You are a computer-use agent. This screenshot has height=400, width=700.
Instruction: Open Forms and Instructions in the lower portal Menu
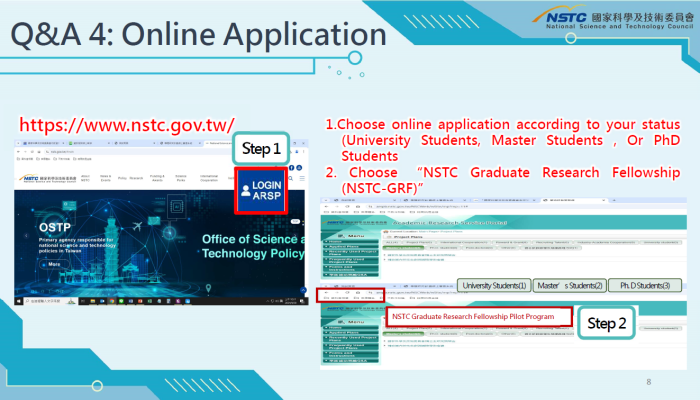click(351, 354)
